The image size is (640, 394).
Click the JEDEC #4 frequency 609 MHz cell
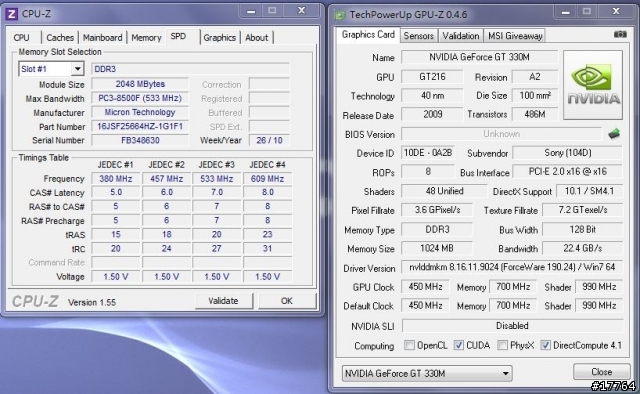pyautogui.click(x=267, y=178)
